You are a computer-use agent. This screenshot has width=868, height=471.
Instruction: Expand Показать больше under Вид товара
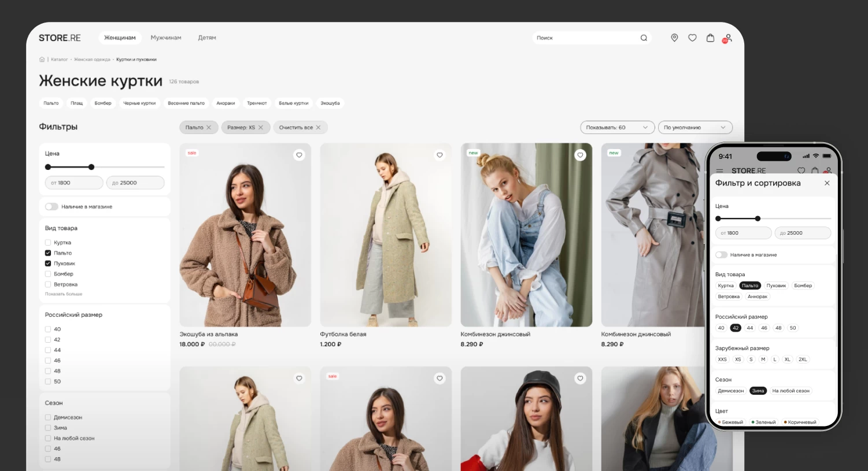coord(64,294)
